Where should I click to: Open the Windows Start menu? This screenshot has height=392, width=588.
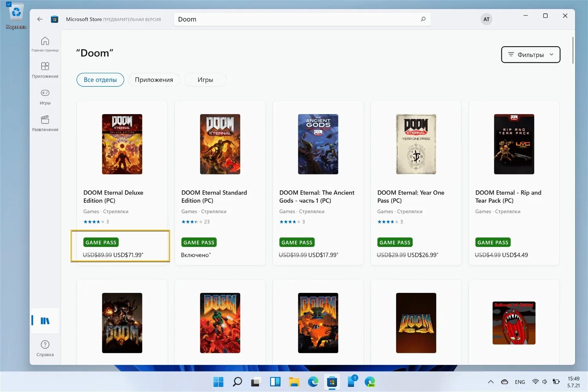[x=218, y=382]
